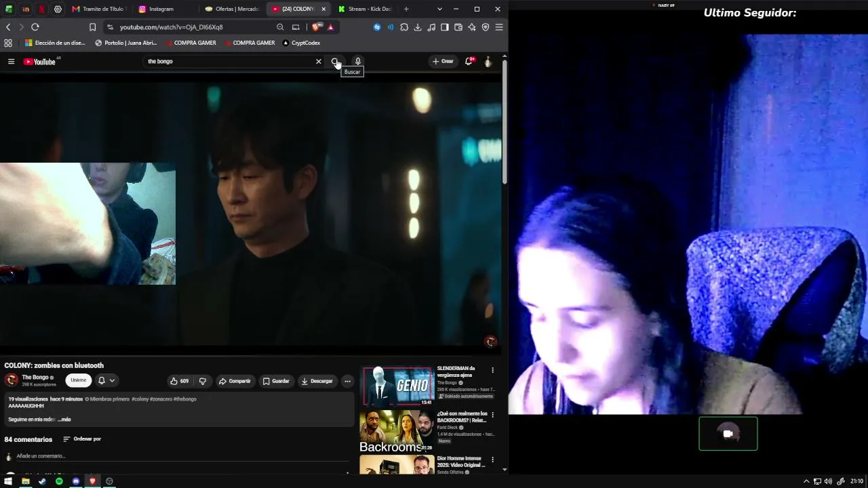Open the YouTube guide hamburger menu
Viewport: 868px width, 488px height.
[x=11, y=62]
